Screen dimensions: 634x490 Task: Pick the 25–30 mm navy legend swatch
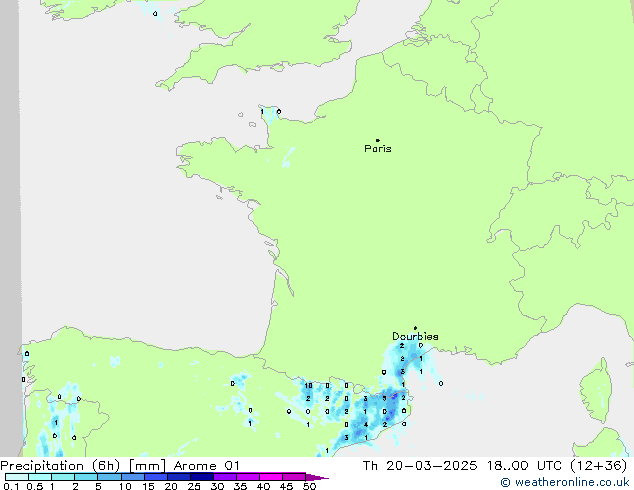pyautogui.click(x=202, y=477)
